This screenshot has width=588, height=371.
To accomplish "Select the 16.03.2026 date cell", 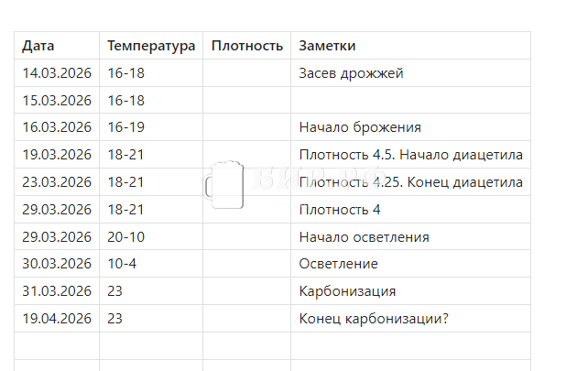I will [x=57, y=127].
